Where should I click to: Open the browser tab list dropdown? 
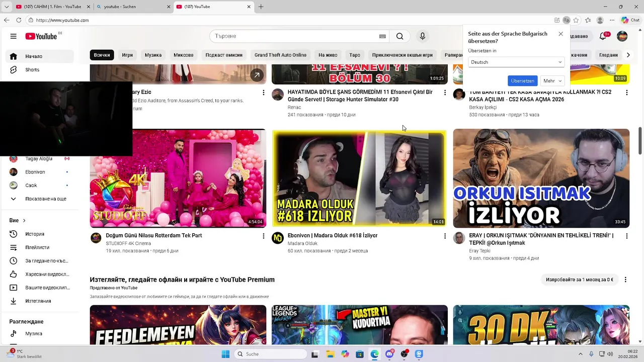pos(7,7)
